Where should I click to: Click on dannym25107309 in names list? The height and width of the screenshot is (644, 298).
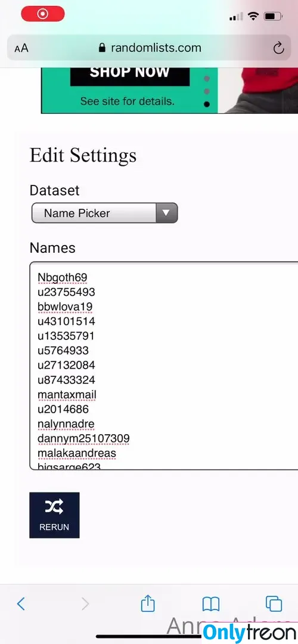[x=83, y=439]
